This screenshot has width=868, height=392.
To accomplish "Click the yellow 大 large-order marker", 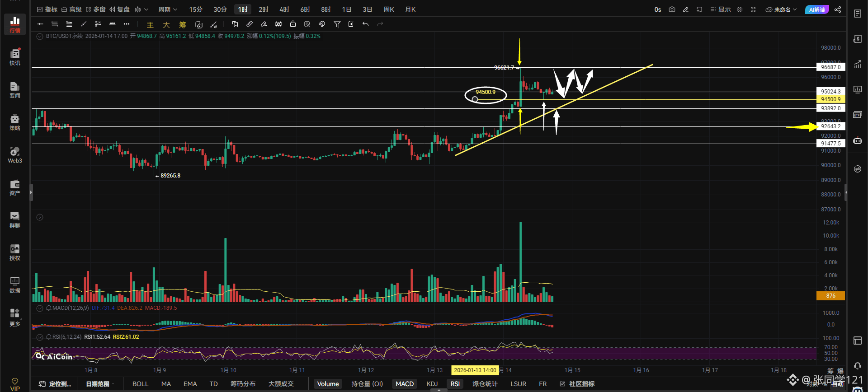I will pos(166,25).
